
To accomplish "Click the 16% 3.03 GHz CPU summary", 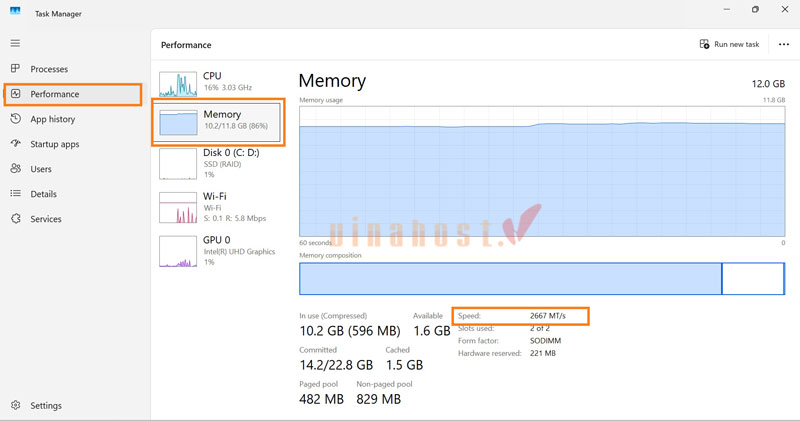I will point(228,88).
